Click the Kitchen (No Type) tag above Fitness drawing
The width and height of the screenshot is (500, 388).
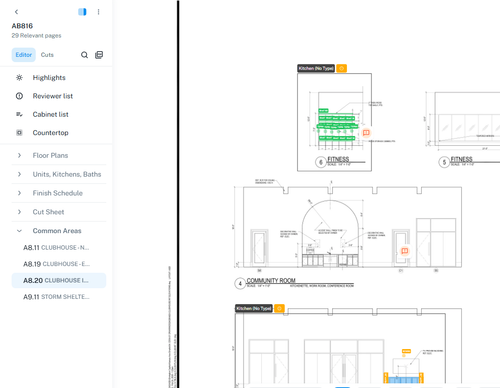pyautogui.click(x=316, y=68)
